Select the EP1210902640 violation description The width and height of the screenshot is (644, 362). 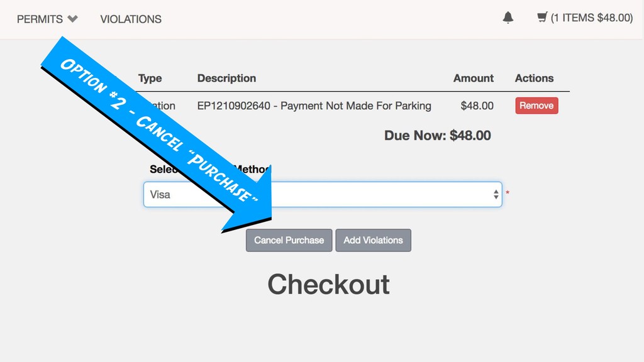314,106
